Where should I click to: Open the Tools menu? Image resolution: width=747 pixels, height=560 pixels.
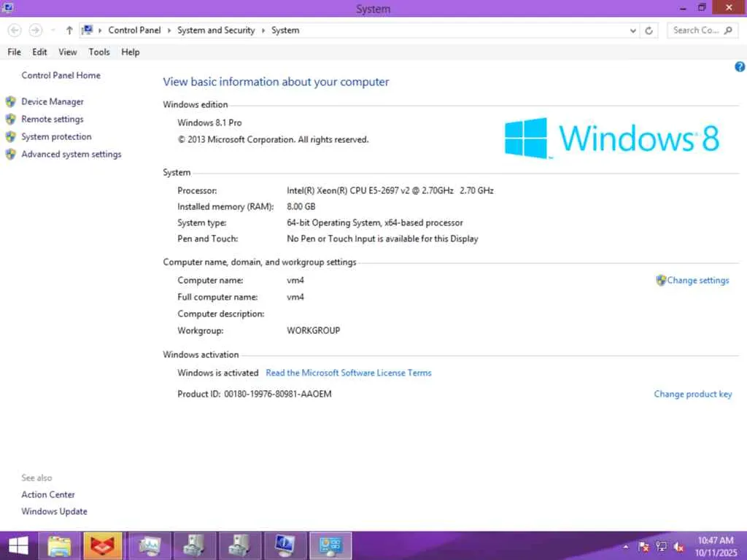(x=99, y=52)
